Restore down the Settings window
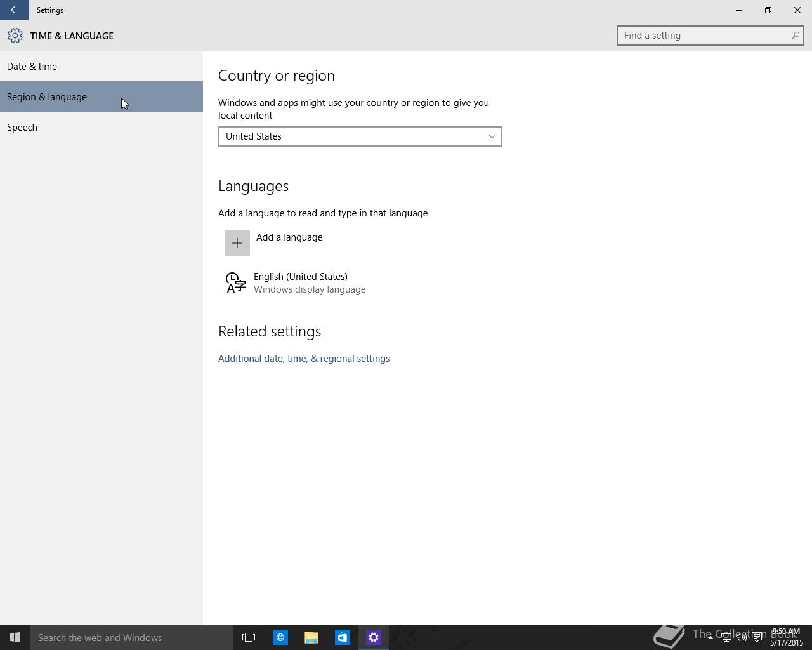This screenshot has height=650, width=812. click(768, 10)
